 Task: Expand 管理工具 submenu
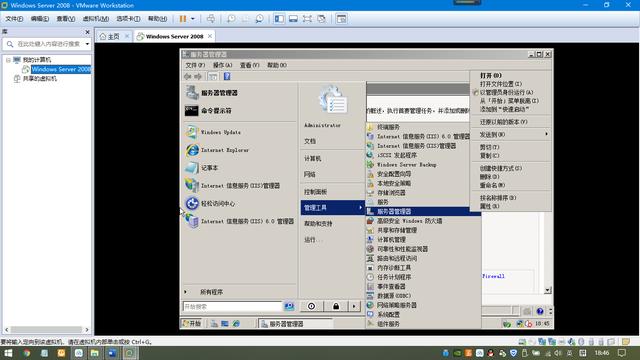tap(332, 207)
